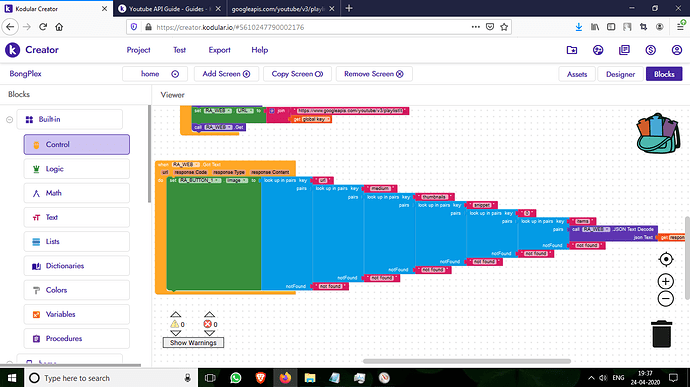Open the Help menu
This screenshot has width=690, height=387.
pos(260,50)
